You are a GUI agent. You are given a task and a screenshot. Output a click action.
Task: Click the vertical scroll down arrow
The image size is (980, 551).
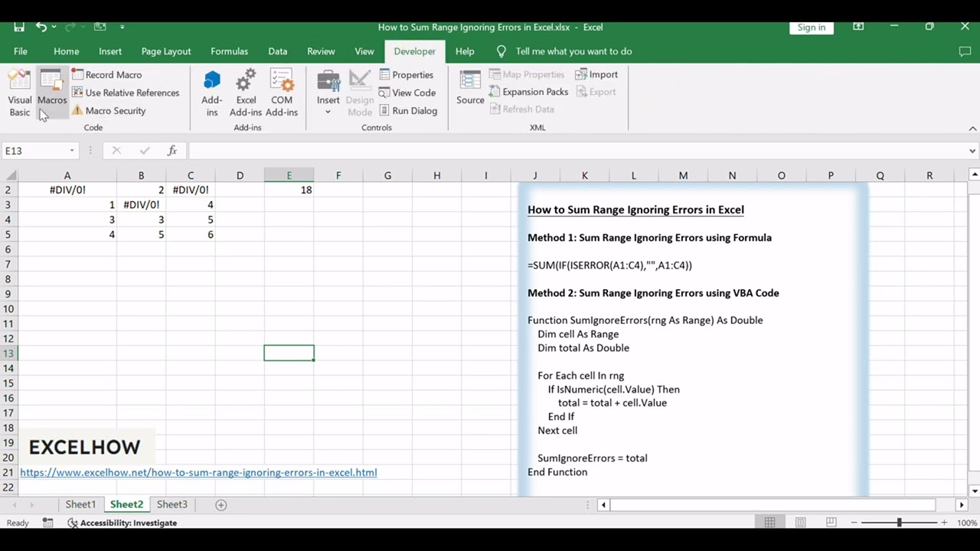point(974,491)
